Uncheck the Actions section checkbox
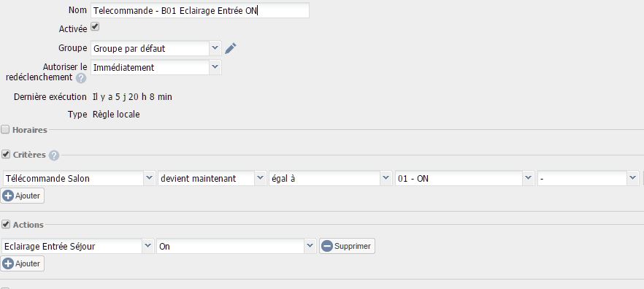This screenshot has height=289, width=644. click(x=6, y=224)
